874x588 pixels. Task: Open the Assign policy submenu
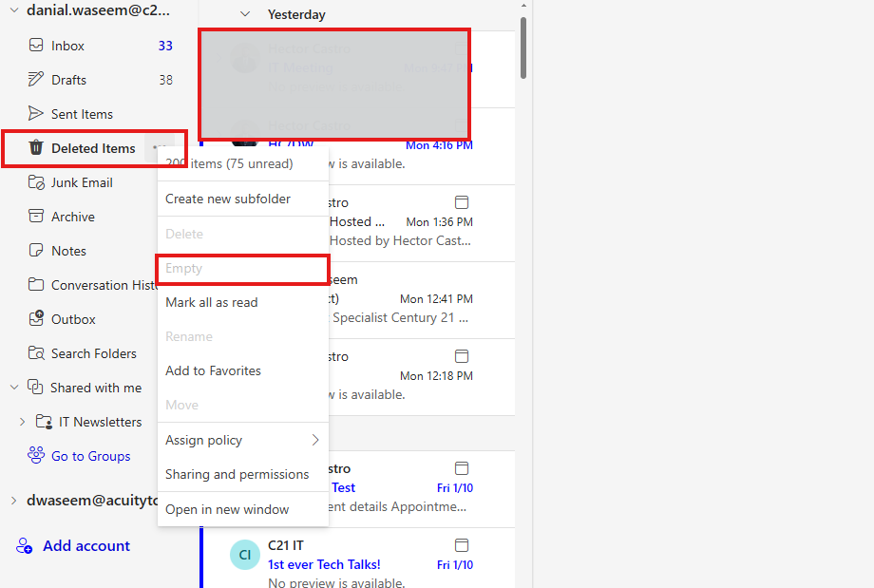point(242,440)
